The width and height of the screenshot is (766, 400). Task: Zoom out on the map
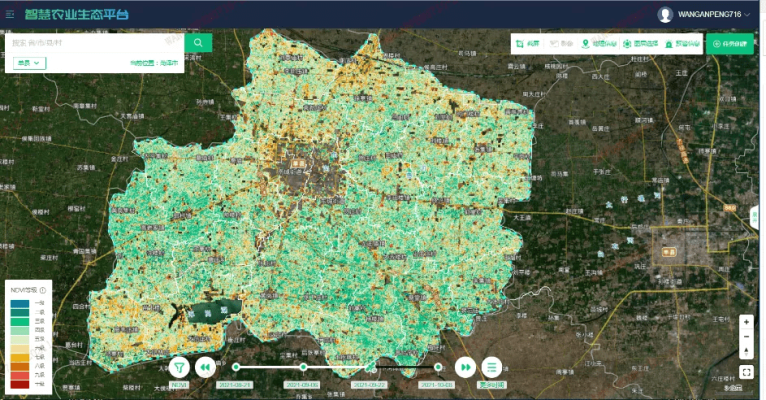click(x=746, y=337)
